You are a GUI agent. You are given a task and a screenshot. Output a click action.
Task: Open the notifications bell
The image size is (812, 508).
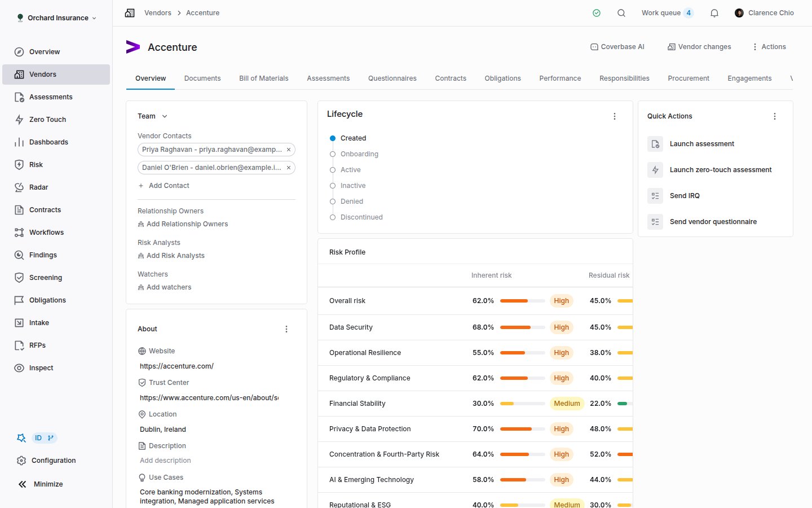click(x=714, y=13)
